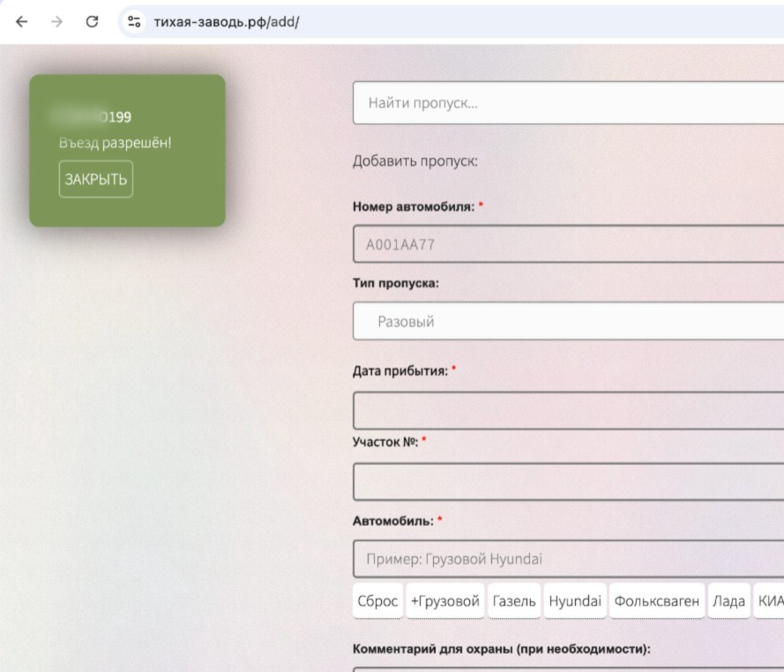Close the notification with ЗАКРЫТЬ button
This screenshot has height=672, width=784.
(96, 179)
